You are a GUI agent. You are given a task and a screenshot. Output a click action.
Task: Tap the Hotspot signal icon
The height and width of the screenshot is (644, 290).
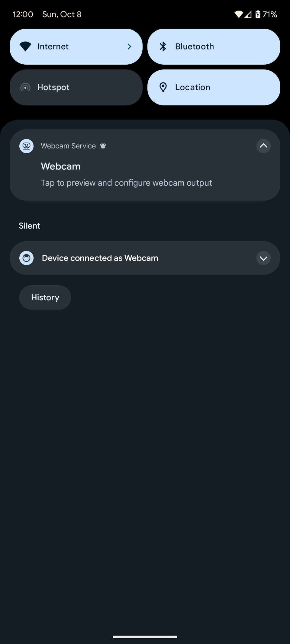[25, 88]
